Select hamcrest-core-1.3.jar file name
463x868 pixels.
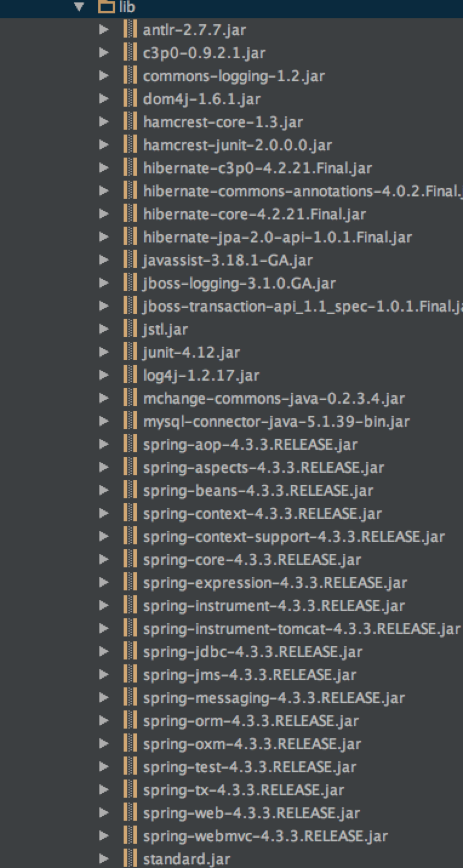223,122
